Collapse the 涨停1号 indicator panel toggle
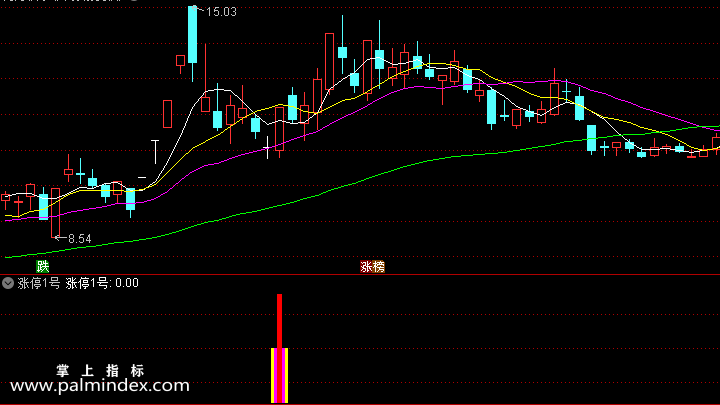Screen dimensions: 720x405 8,283
